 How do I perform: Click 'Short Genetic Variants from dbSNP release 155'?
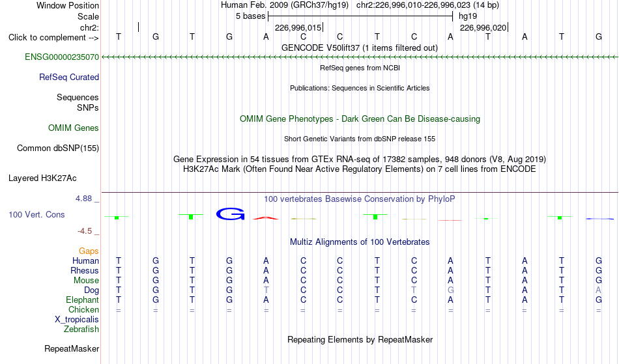[x=360, y=139]
